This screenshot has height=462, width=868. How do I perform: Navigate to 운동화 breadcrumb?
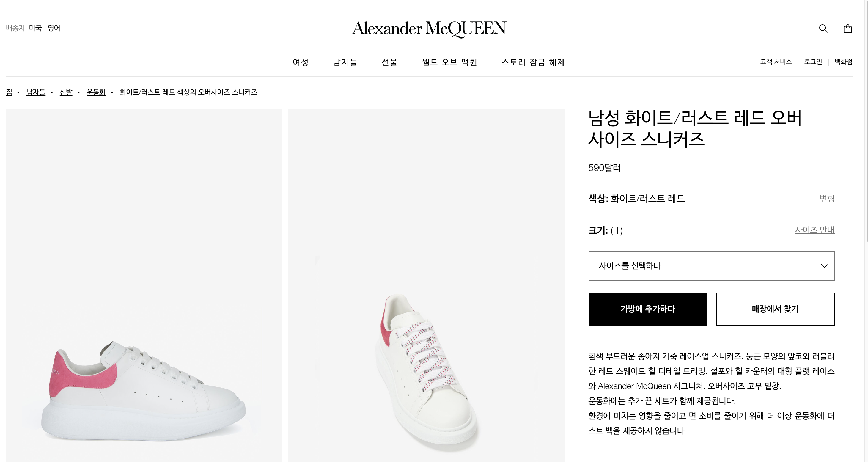[96, 92]
